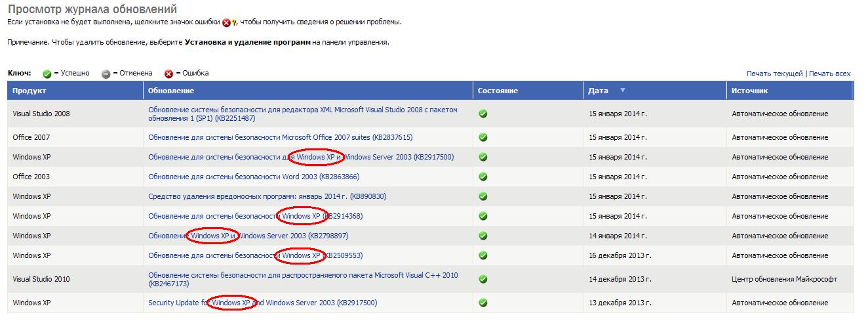
Task: Open the Security Update KB2917500 English link
Action: (x=262, y=303)
